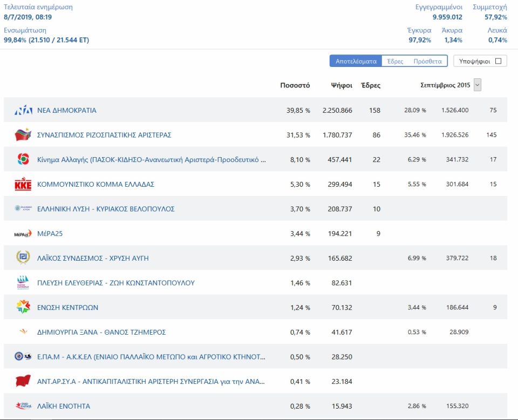Viewport: 518px width, 420px height.
Task: Click the 155.320 votes figure for Λαϊκή Ενότητα
Action: [457, 406]
